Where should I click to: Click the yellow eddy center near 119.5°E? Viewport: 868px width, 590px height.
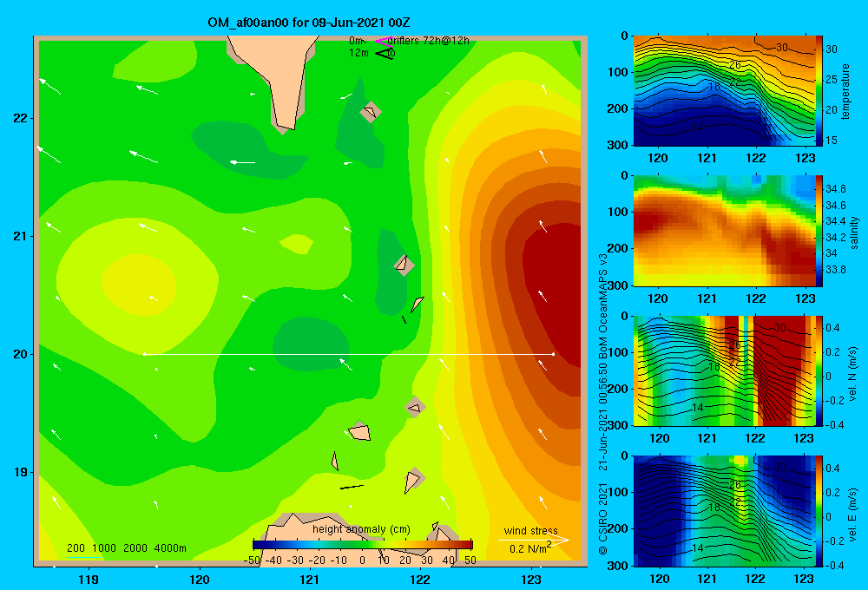[x=138, y=286]
